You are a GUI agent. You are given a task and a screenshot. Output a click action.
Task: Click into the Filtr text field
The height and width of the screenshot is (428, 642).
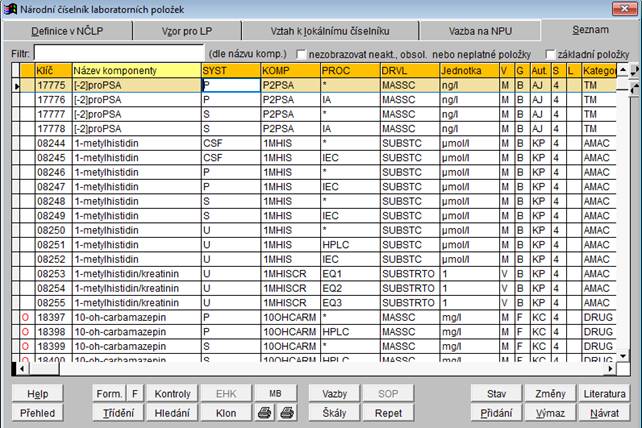point(117,52)
